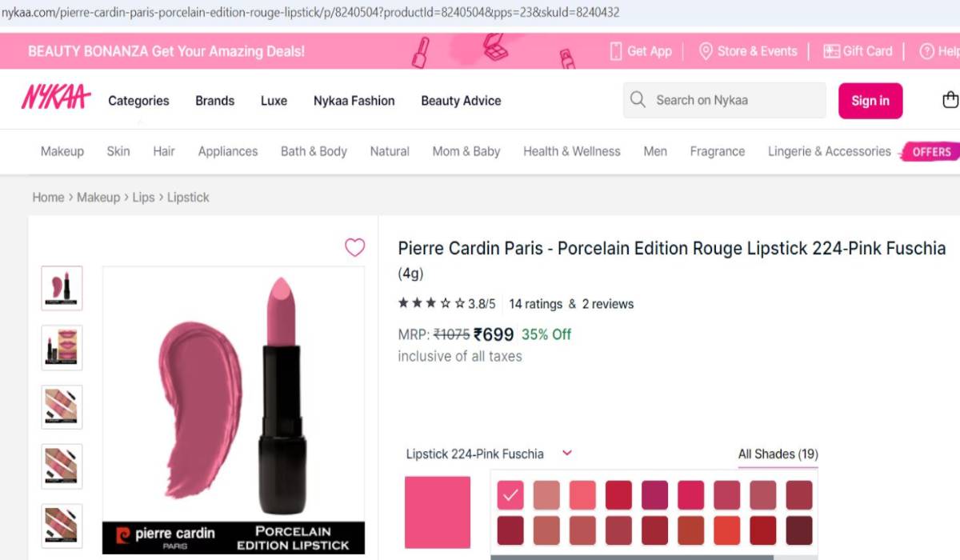
Task: Click the Lips breadcrumb link
Action: coord(143,197)
